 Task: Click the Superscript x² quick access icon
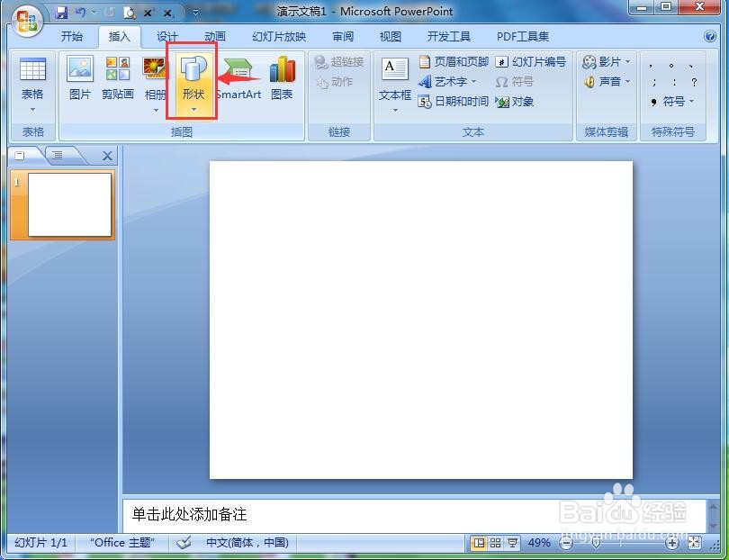click(148, 13)
